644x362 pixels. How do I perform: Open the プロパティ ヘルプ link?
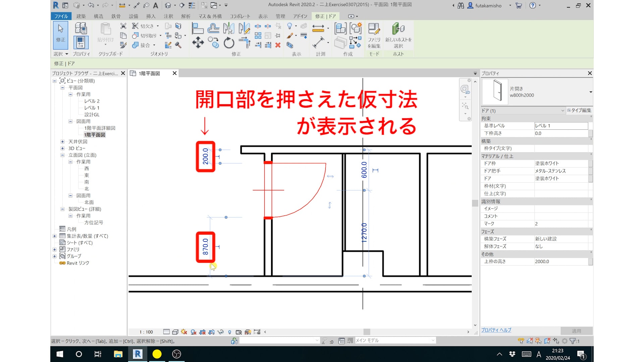(496, 330)
